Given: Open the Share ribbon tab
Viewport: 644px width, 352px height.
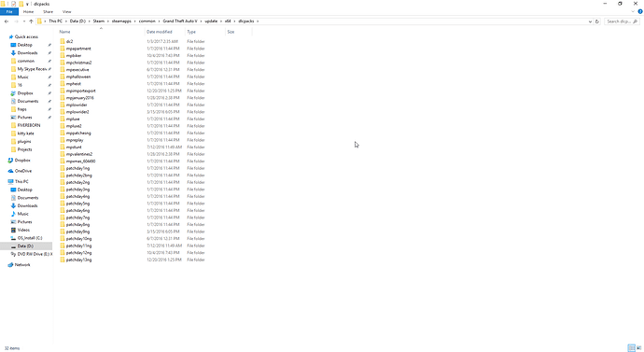Looking at the screenshot, I should click(x=48, y=11).
